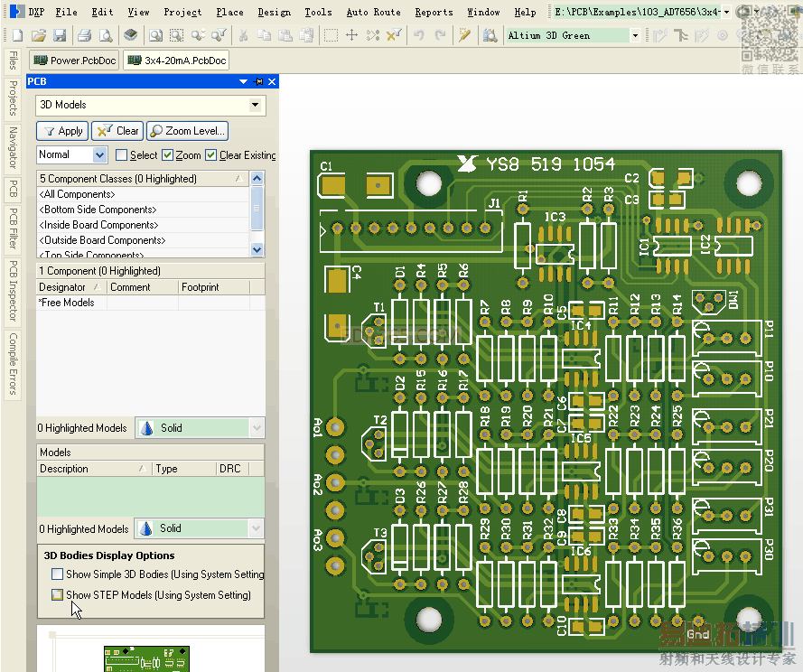Toggle Show STEP Models checkbox
This screenshot has width=803, height=672.
coord(58,595)
